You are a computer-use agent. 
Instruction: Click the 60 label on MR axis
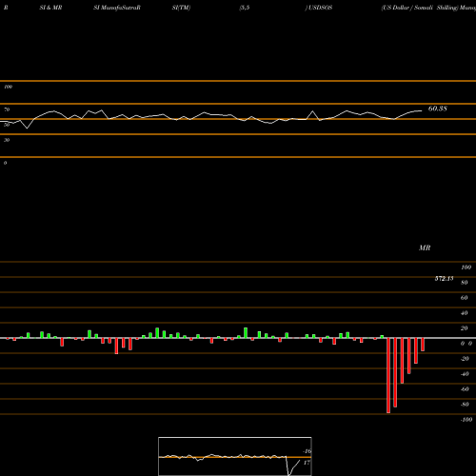pyautogui.click(x=465, y=298)
